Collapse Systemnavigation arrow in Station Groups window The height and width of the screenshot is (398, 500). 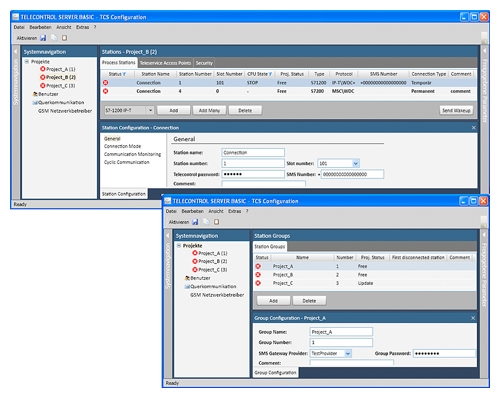click(168, 236)
